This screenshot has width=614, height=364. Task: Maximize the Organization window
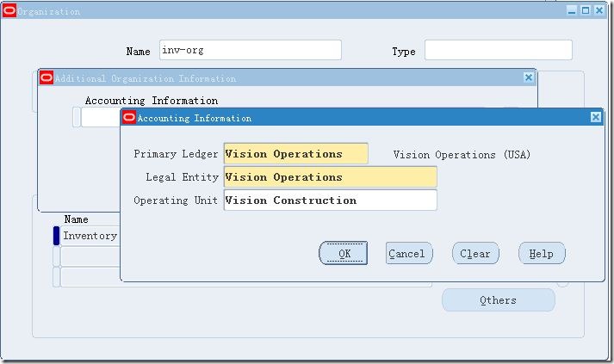tap(586, 10)
